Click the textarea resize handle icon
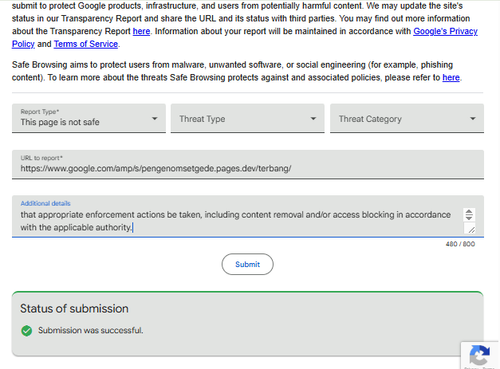500x369 pixels. (x=471, y=229)
